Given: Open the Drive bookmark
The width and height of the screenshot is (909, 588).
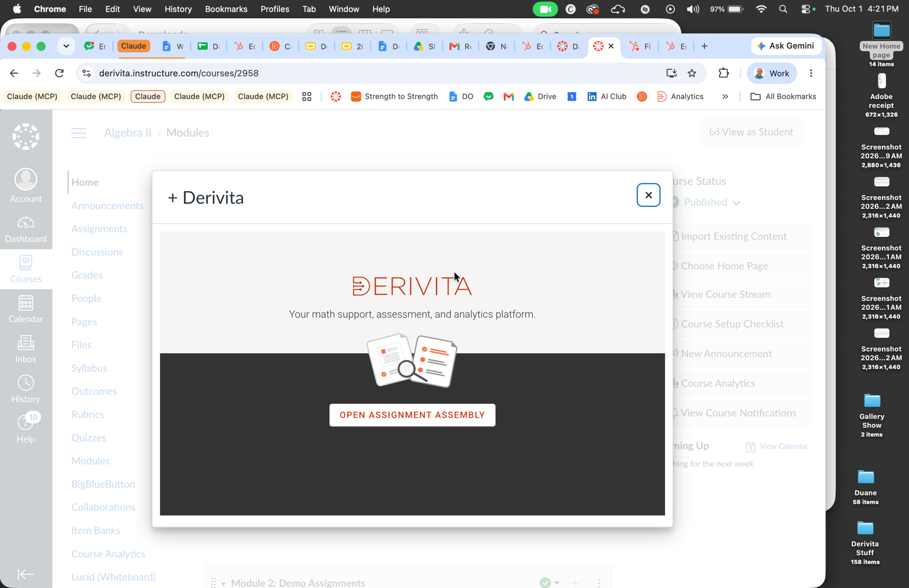Looking at the screenshot, I should (540, 96).
